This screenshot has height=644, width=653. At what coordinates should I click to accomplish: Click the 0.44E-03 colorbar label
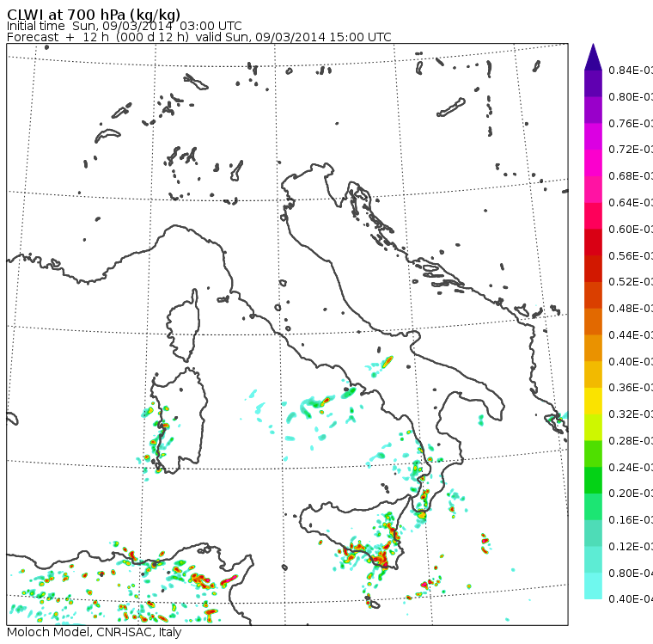(631, 335)
